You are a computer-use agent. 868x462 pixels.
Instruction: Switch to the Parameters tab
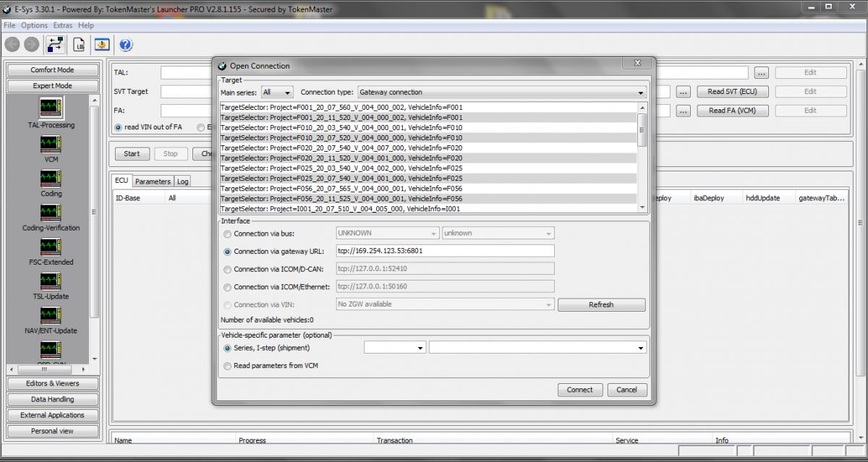click(x=153, y=181)
